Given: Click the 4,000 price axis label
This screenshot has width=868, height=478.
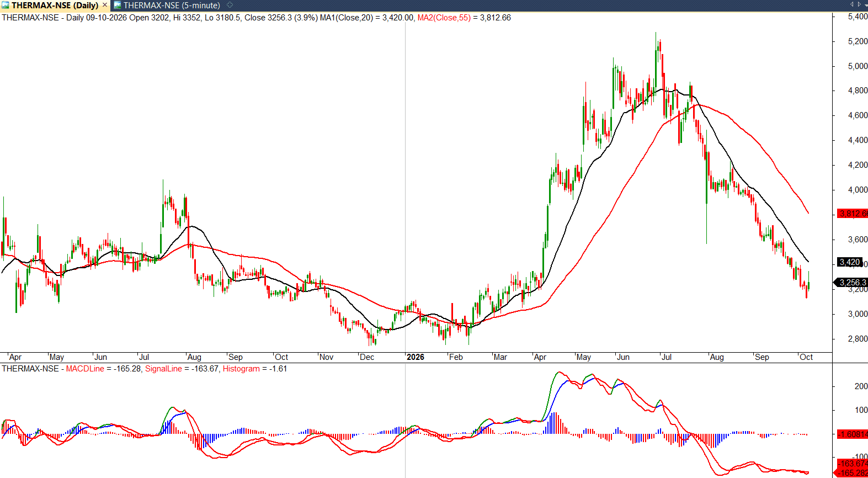Looking at the screenshot, I should coord(858,190).
